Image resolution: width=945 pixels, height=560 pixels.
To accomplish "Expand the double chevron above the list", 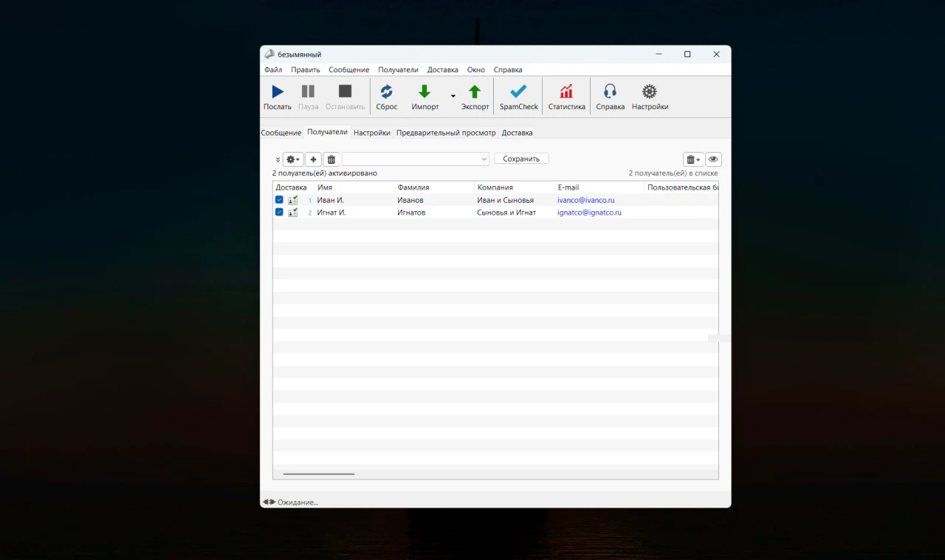I will 278,159.
